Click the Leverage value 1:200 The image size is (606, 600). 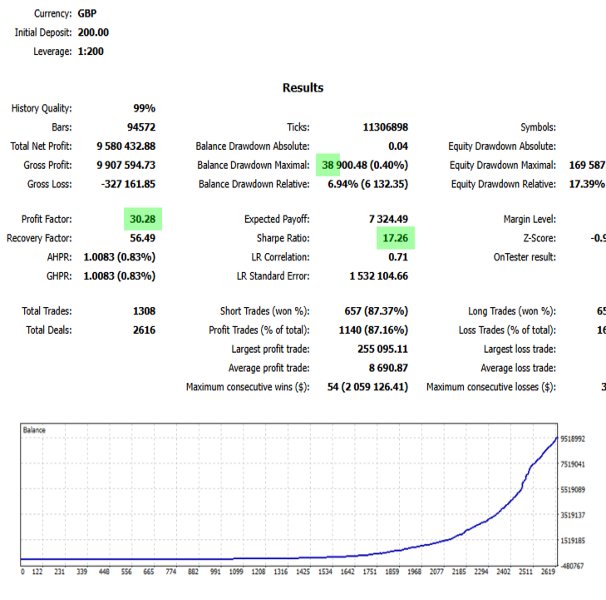(x=90, y=51)
